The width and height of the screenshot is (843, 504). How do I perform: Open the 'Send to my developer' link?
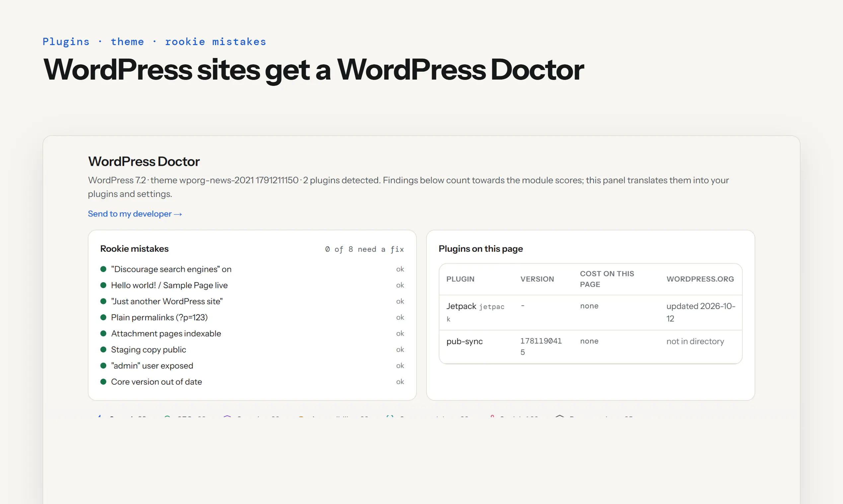tap(135, 214)
